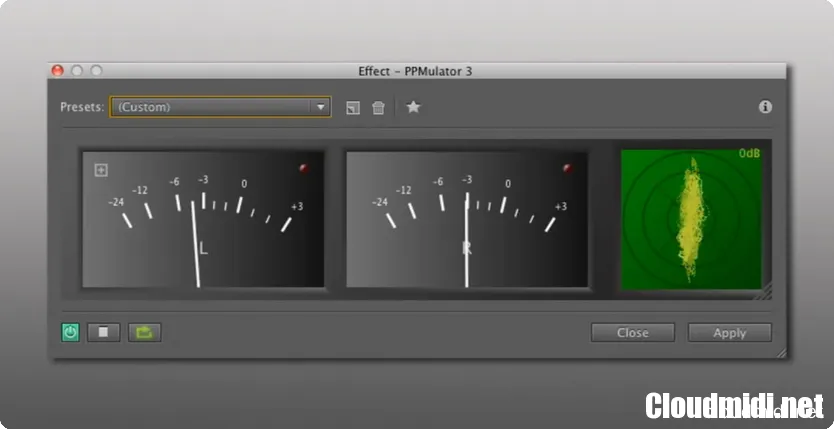Click the right meter red peak LED

(x=568, y=169)
